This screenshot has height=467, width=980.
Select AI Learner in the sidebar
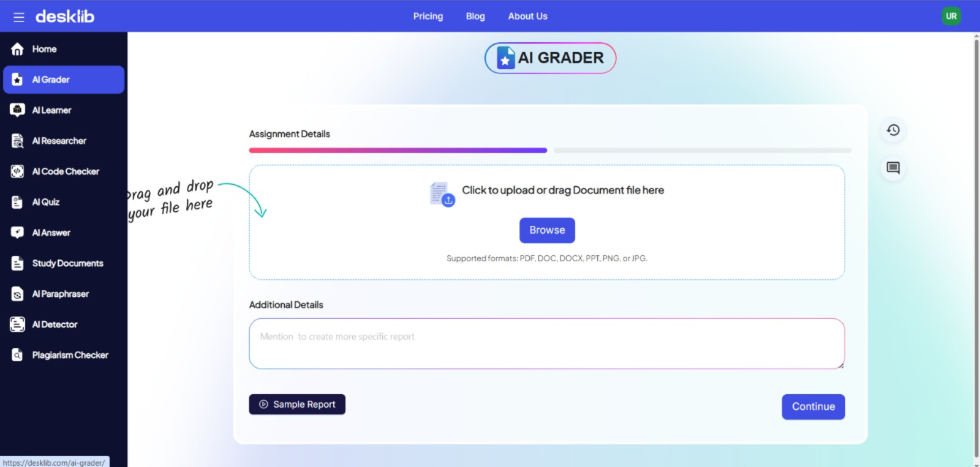coord(64,110)
